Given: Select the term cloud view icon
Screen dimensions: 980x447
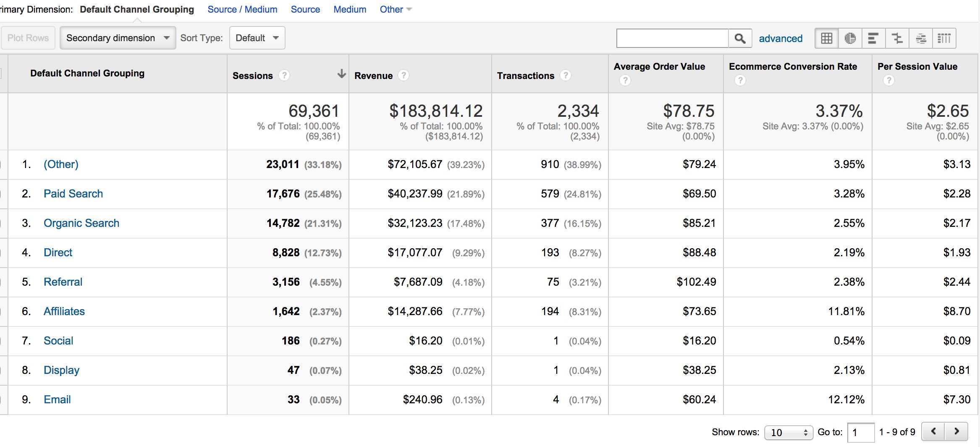Looking at the screenshot, I should (x=920, y=39).
